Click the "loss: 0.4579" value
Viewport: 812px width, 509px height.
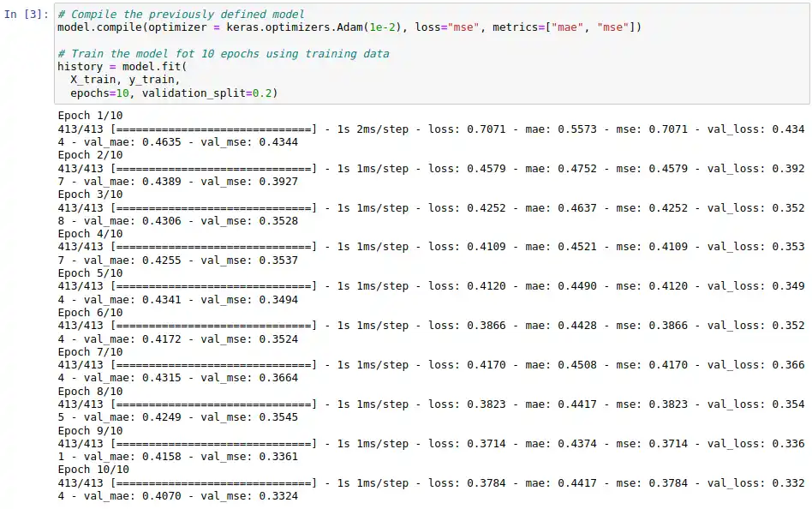point(467,168)
